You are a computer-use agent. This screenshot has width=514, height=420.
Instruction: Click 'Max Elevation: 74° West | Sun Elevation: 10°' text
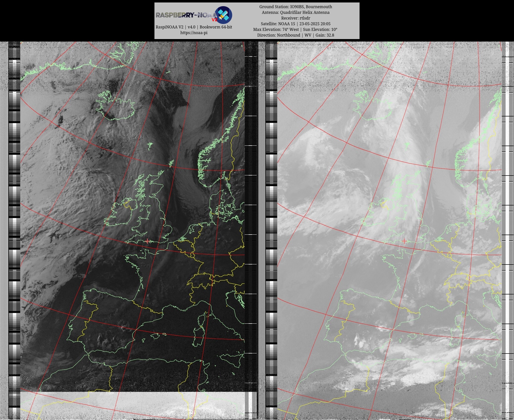click(x=295, y=29)
